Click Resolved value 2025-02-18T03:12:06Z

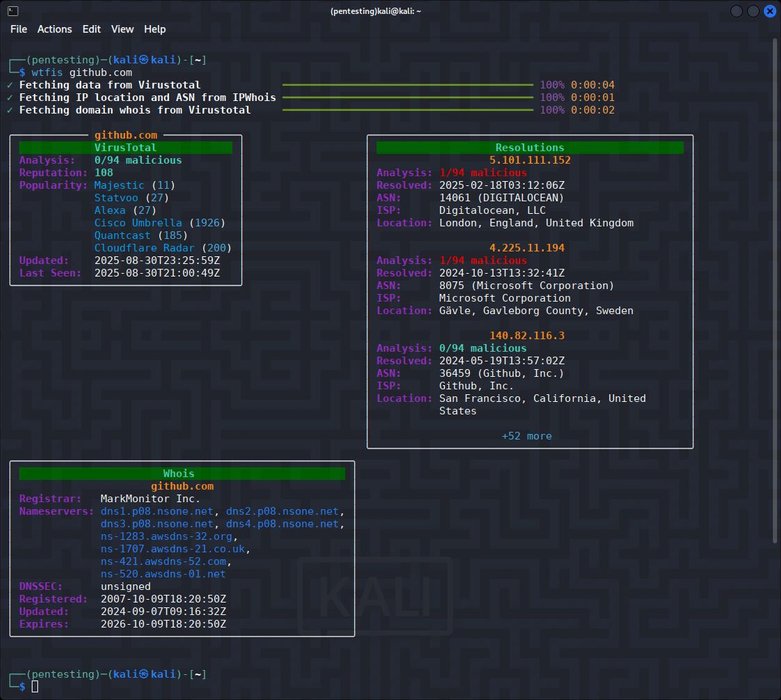click(502, 185)
